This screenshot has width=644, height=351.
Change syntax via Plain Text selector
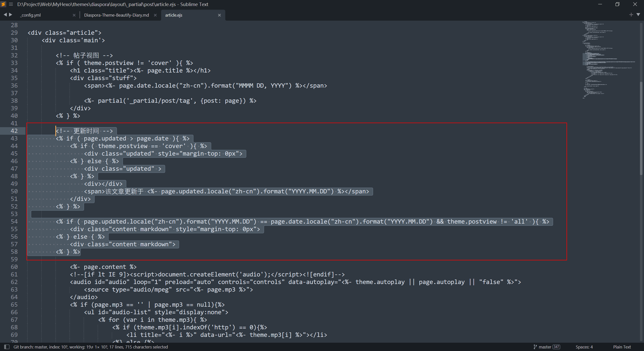click(x=622, y=347)
